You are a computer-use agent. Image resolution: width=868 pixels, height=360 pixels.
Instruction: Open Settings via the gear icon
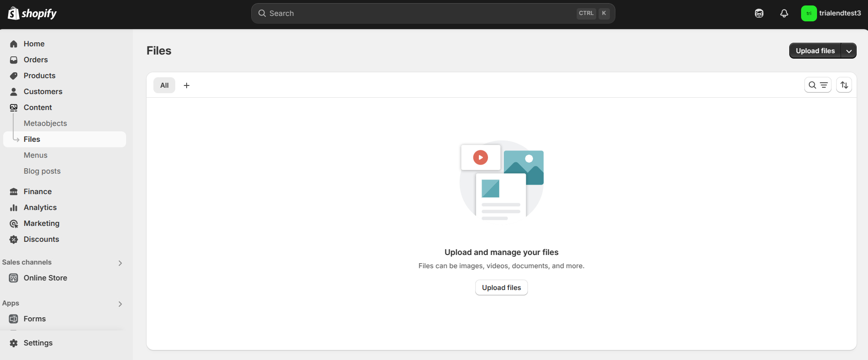14,343
